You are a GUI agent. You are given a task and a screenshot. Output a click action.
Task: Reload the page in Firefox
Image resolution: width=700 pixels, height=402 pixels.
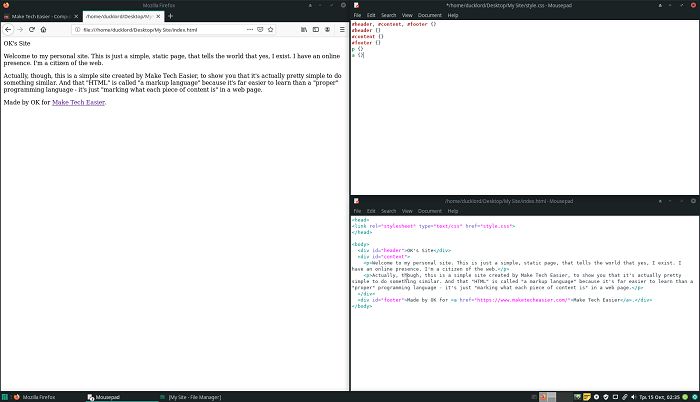[32, 29]
